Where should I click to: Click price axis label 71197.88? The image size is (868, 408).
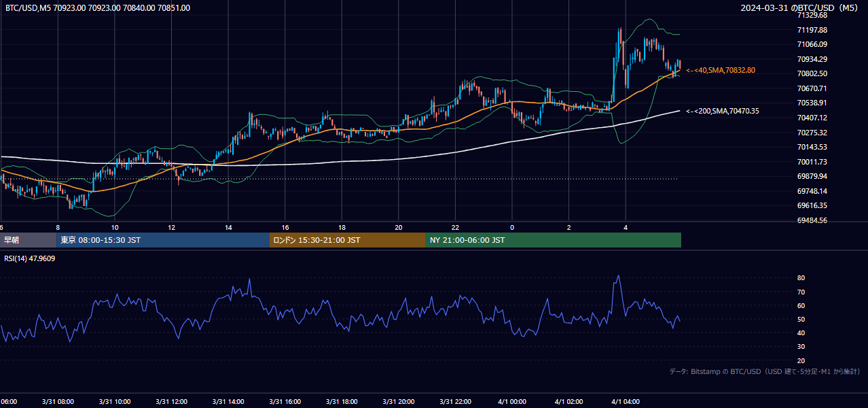pos(812,30)
